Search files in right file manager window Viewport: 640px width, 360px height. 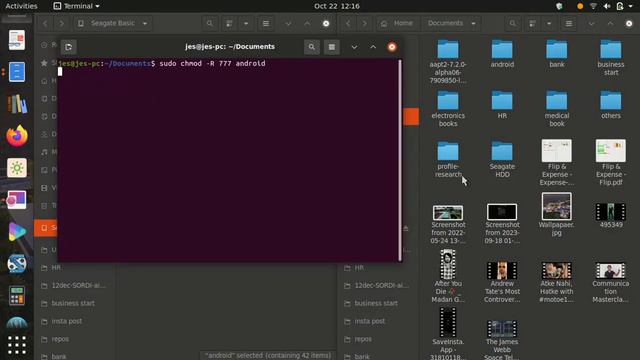513,23
